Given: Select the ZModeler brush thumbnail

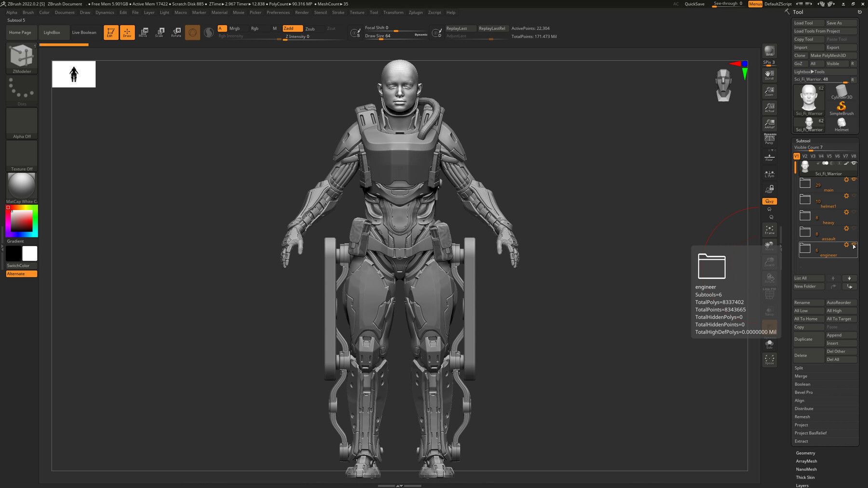Looking at the screenshot, I should pyautogui.click(x=22, y=58).
